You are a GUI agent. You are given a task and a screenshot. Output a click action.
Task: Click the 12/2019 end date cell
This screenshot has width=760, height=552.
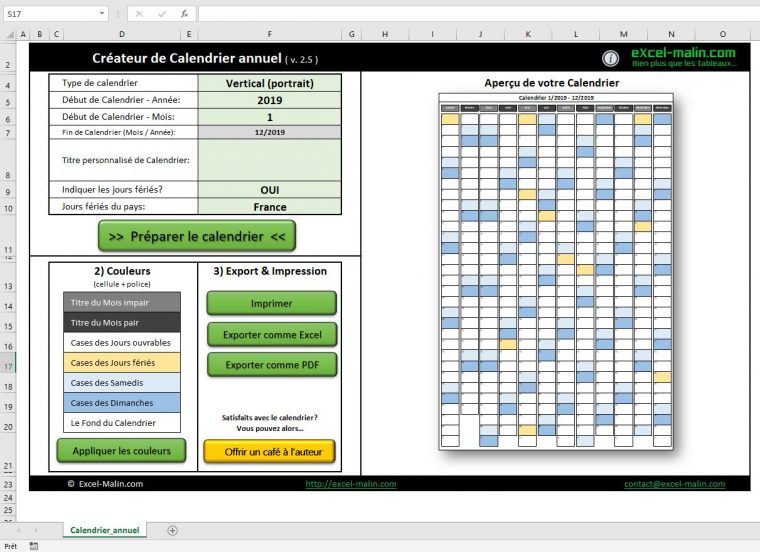pyautogui.click(x=269, y=132)
